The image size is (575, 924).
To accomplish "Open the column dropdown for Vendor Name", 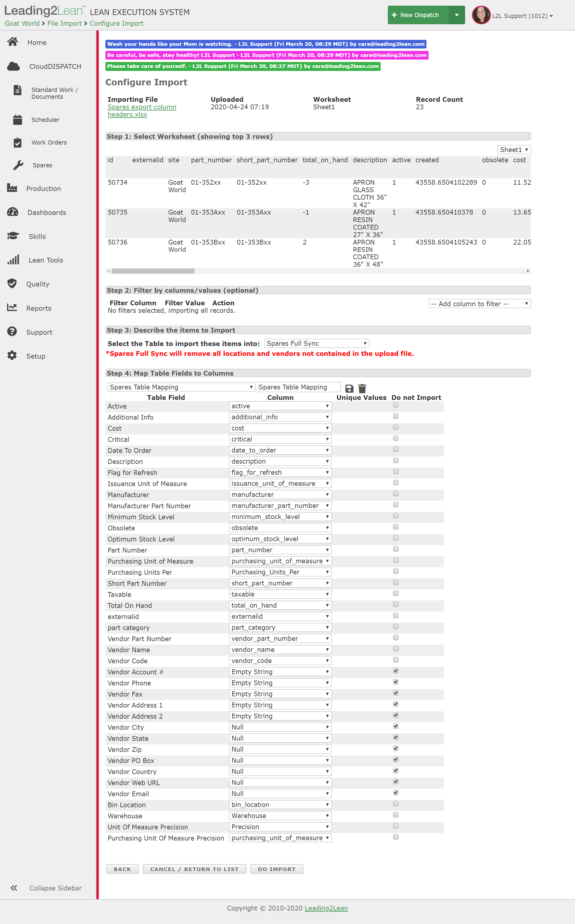I will 280,650.
